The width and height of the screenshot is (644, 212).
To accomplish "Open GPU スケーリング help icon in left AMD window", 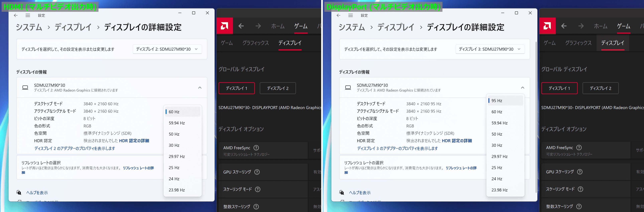I will click(257, 172).
